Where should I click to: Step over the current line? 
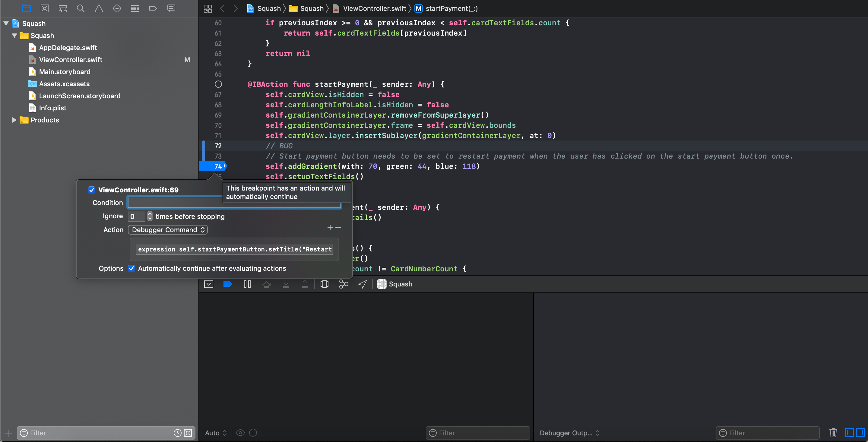(x=267, y=284)
